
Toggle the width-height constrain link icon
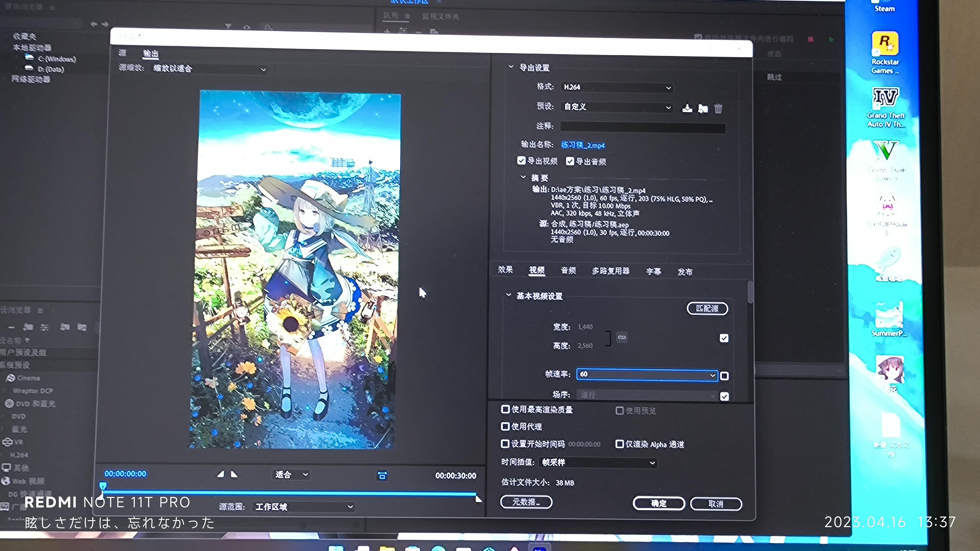click(622, 337)
